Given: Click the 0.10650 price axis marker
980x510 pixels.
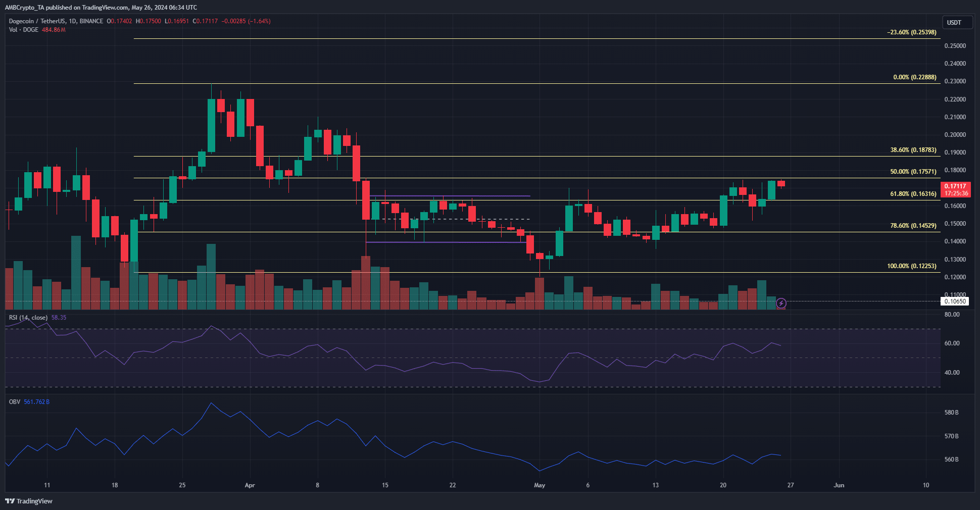Looking at the screenshot, I should (x=955, y=301).
